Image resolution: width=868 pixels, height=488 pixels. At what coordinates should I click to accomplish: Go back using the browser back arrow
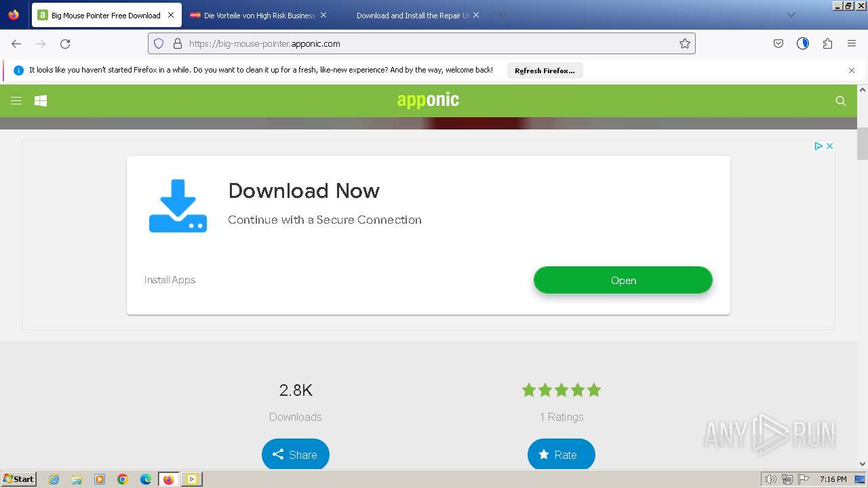point(16,43)
